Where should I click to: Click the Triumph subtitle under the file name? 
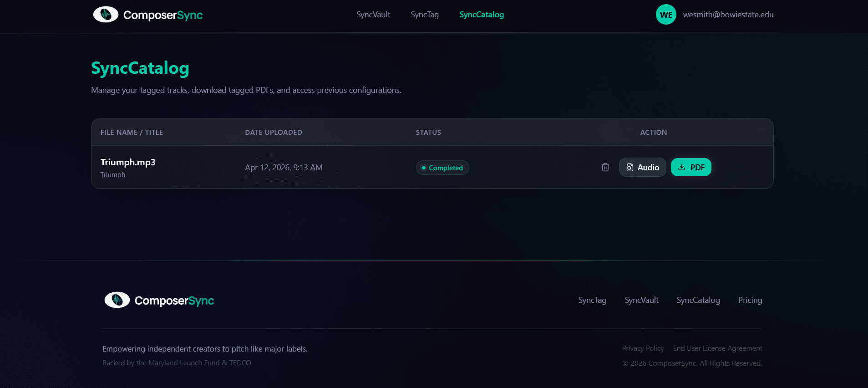(x=113, y=175)
